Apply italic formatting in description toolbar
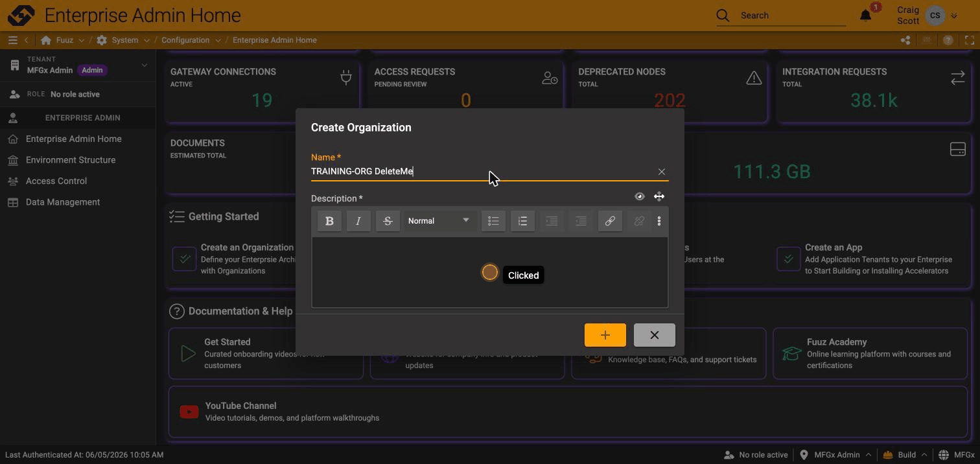 [358, 221]
